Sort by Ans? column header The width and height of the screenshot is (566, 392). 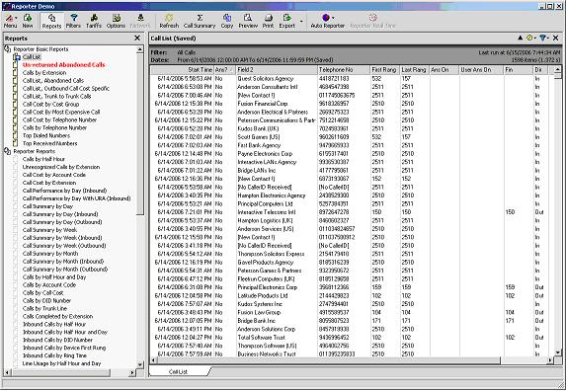point(224,70)
